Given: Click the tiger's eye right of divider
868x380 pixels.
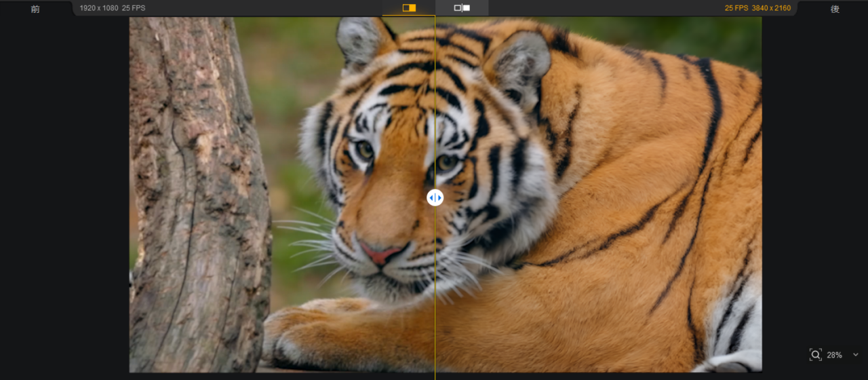Looking at the screenshot, I should 447,162.
